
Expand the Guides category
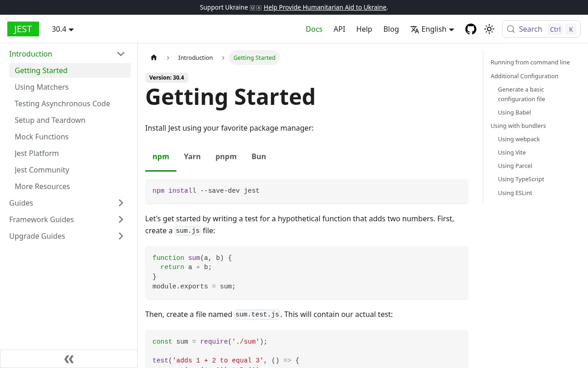tap(121, 203)
